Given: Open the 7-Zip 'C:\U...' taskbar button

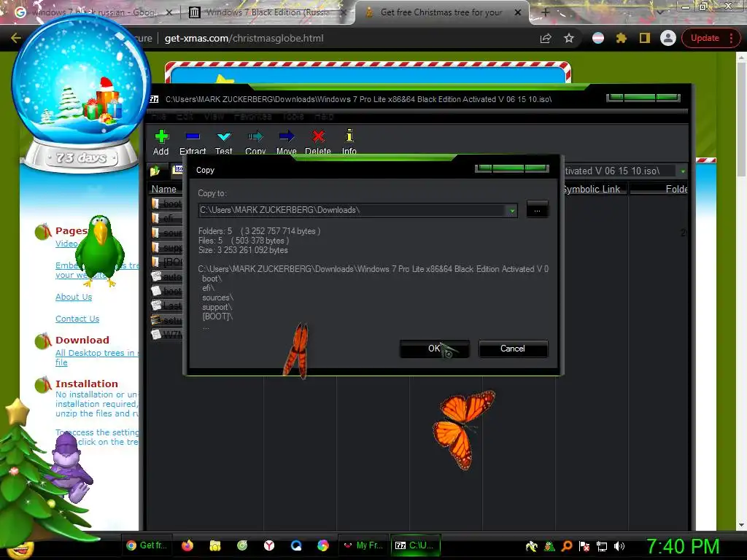Looking at the screenshot, I should coord(415,545).
